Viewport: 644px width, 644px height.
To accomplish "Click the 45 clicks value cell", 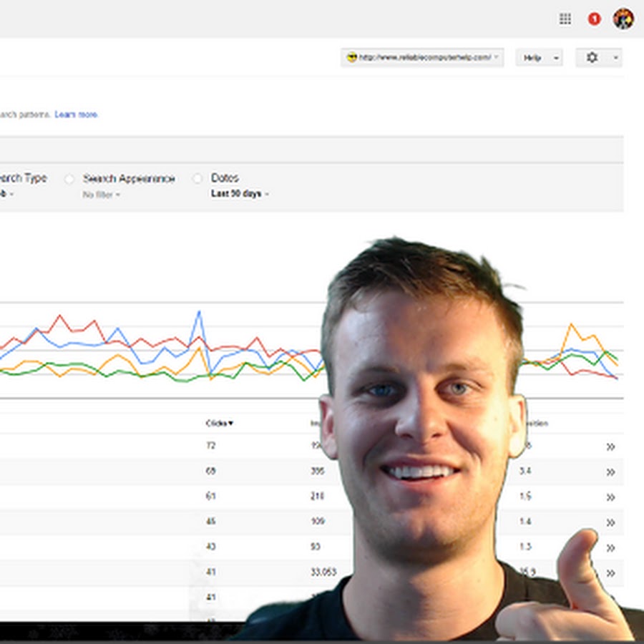I will [210, 522].
